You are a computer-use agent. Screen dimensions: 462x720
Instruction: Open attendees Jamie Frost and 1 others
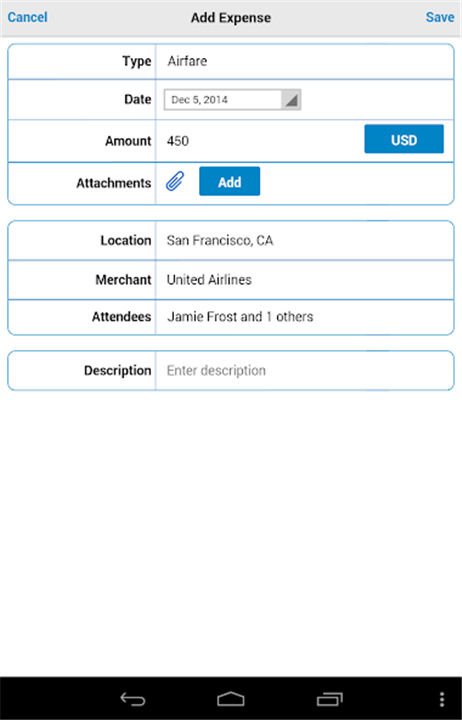click(304, 317)
